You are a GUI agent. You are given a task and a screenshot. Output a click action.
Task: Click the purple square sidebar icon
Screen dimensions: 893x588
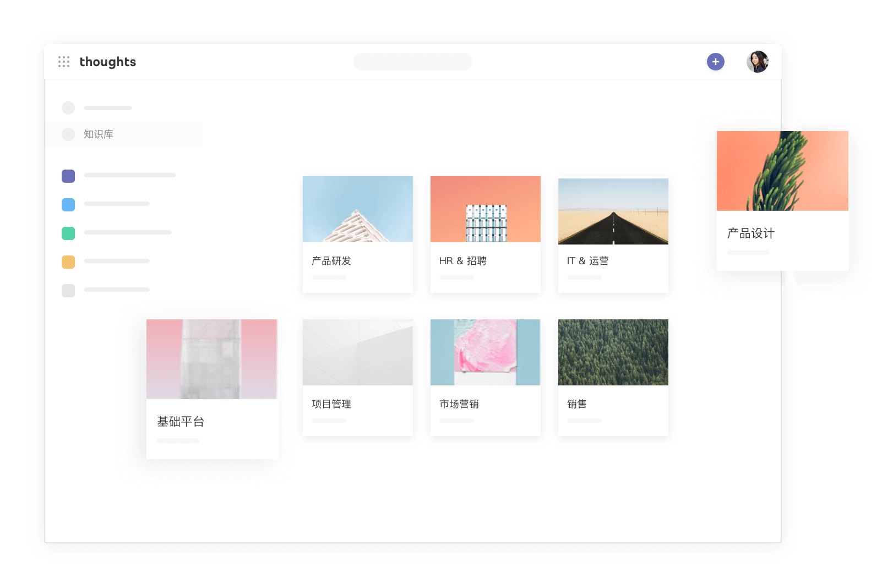click(68, 176)
